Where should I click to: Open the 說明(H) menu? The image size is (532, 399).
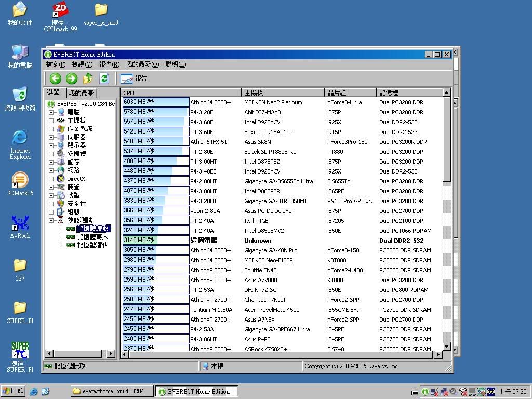176,64
